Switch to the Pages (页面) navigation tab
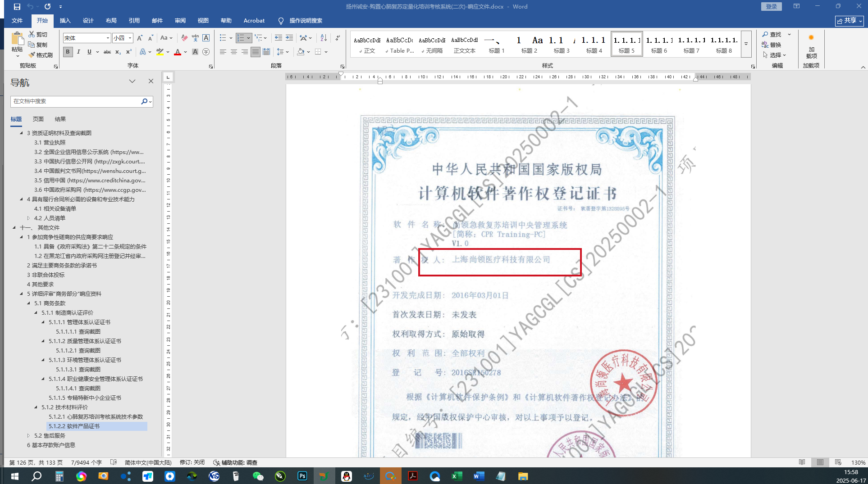 pyautogui.click(x=38, y=119)
